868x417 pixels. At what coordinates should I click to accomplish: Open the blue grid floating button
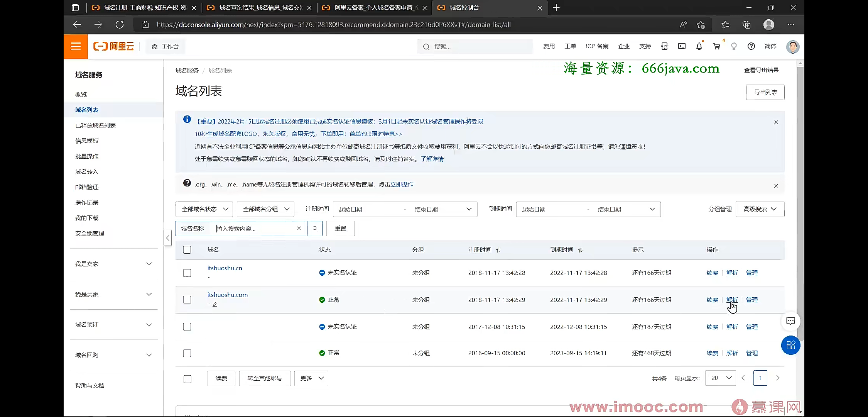(x=790, y=345)
